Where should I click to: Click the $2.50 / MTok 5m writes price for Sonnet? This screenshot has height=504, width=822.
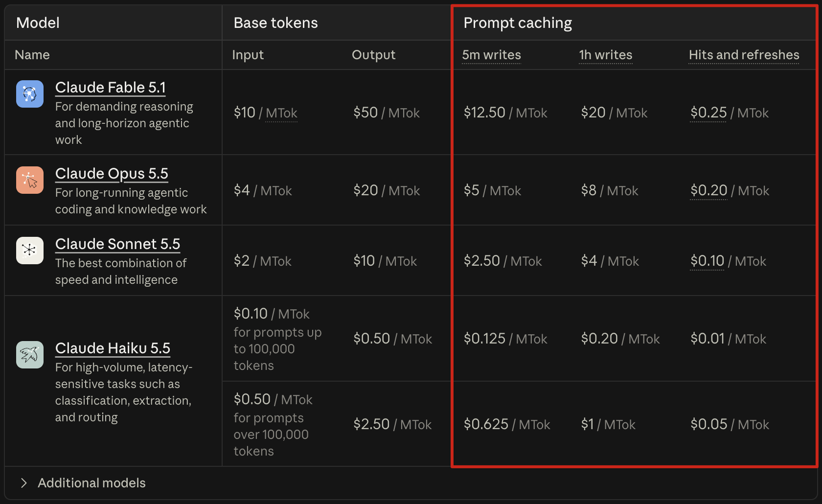coord(503,261)
